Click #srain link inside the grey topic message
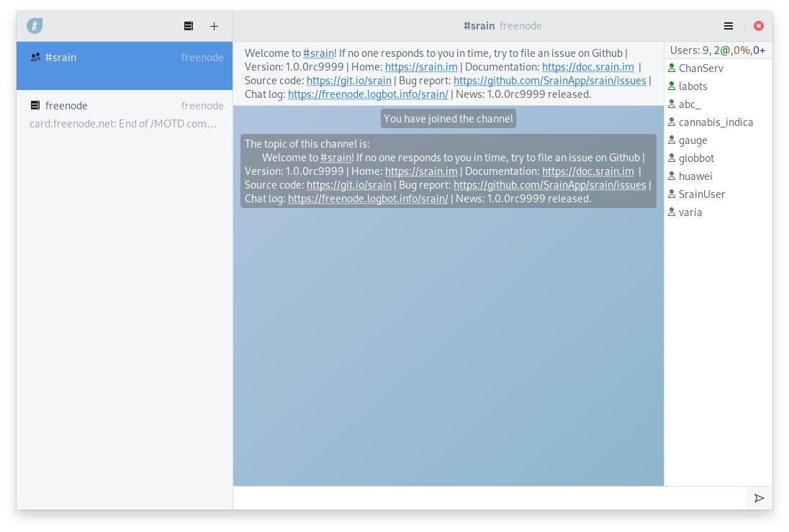The height and width of the screenshot is (532, 789). click(335, 158)
